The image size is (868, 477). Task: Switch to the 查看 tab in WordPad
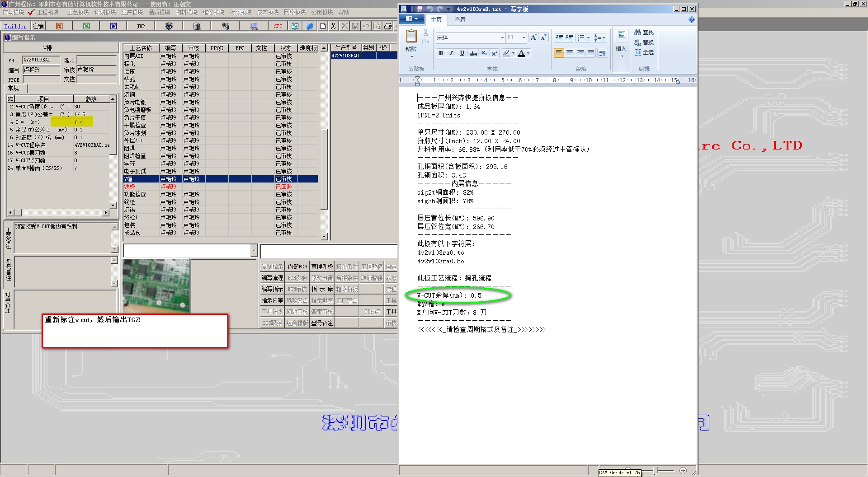pyautogui.click(x=460, y=19)
